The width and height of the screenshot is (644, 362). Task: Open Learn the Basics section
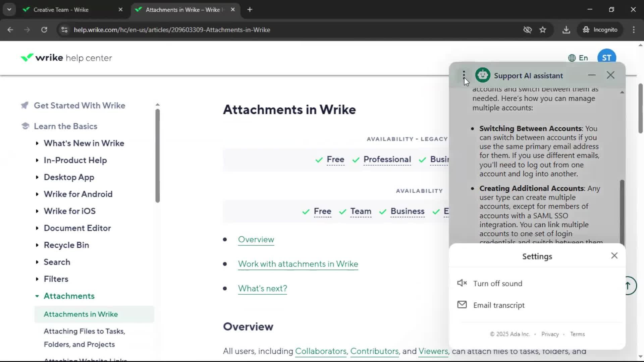point(65,126)
